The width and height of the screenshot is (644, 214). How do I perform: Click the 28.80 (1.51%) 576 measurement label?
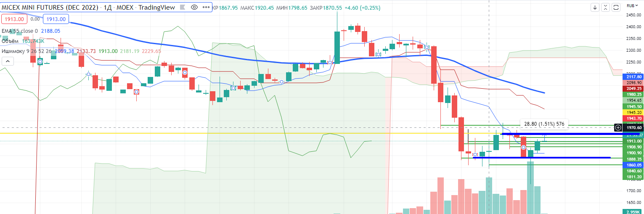coord(544,124)
